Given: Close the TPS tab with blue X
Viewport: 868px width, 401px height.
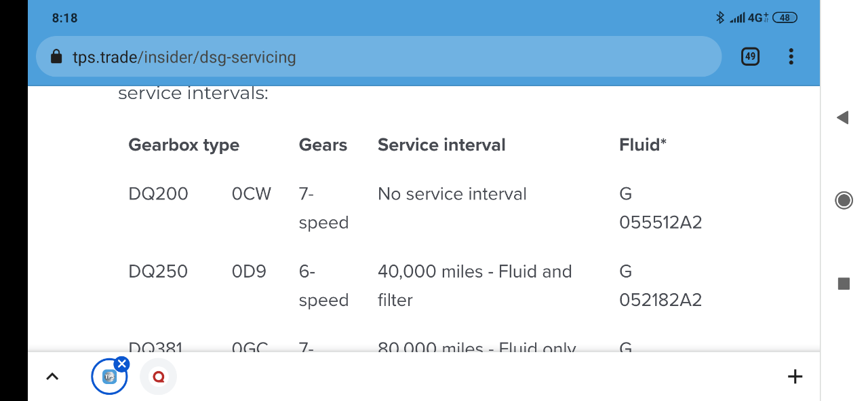Looking at the screenshot, I should (122, 364).
